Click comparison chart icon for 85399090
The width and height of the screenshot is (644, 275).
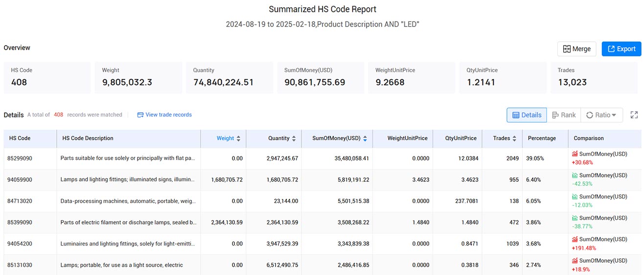[575, 218]
